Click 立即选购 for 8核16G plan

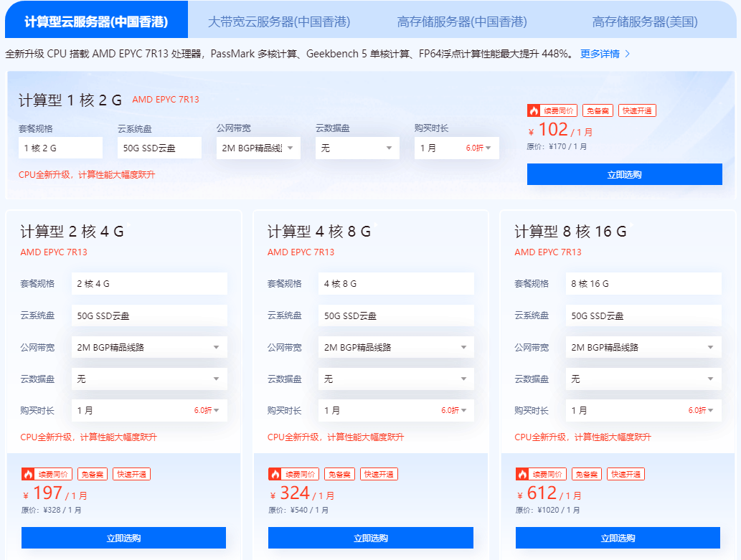click(618, 538)
